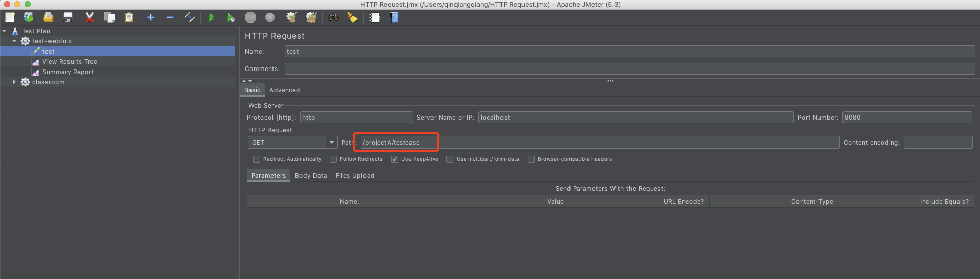Reset search with the yellow broom icon
Screen dimensions: 980x279
click(x=353, y=17)
